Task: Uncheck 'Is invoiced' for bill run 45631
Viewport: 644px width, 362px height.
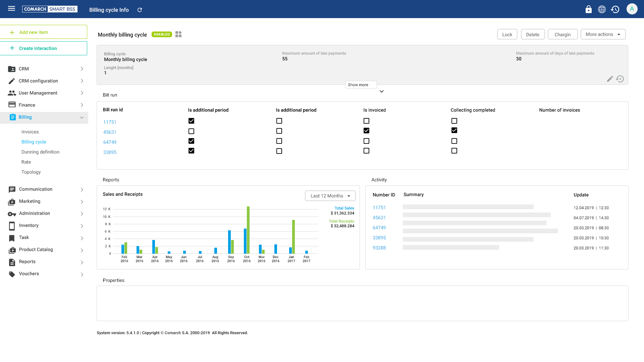Action: 366,131
